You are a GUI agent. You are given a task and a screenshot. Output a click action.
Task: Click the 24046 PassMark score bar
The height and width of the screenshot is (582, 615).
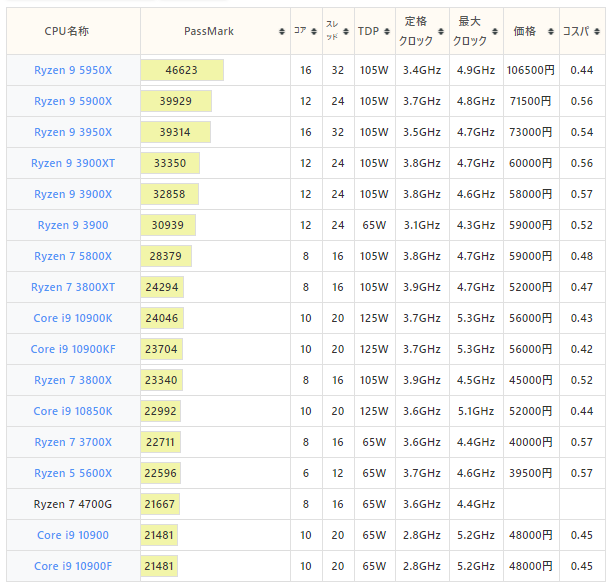[x=162, y=318]
